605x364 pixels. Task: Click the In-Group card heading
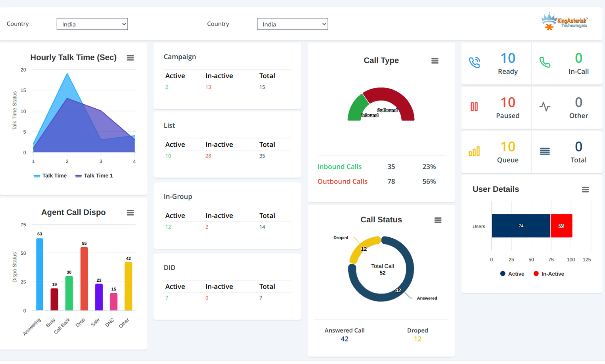pos(178,197)
